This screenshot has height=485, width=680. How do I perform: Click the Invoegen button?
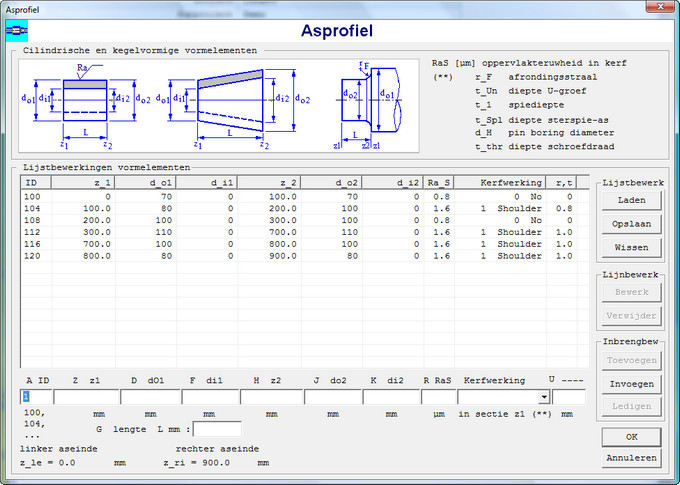[x=631, y=384]
